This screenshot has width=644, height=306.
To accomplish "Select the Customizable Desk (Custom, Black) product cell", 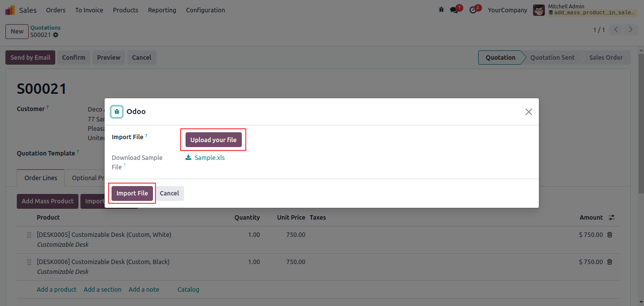I will click(103, 267).
